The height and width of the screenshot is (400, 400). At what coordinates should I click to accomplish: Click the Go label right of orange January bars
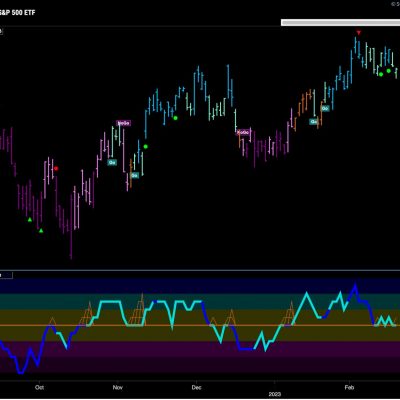tap(313, 122)
